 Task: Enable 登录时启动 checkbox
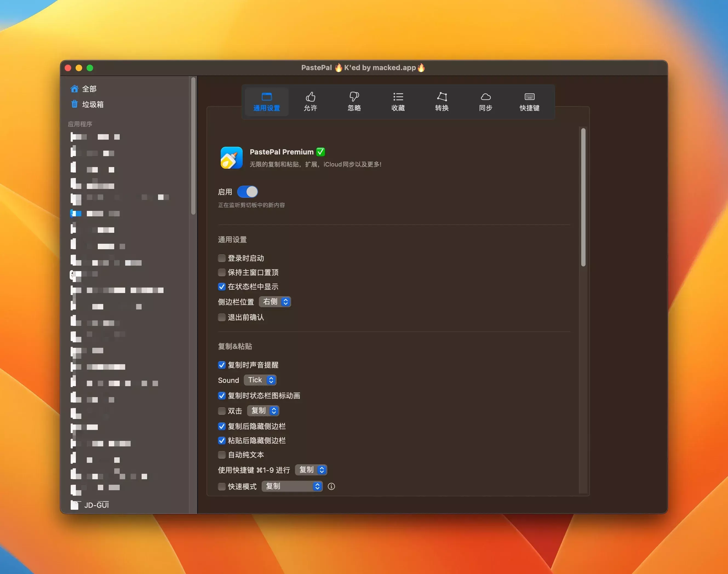coord(222,258)
